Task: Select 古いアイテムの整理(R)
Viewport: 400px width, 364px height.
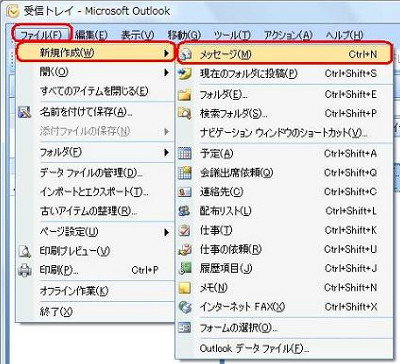Action: coord(95,211)
